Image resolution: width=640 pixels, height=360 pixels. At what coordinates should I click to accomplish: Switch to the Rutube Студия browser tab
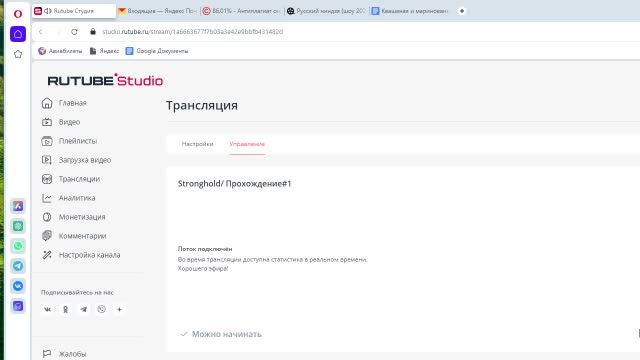click(74, 11)
